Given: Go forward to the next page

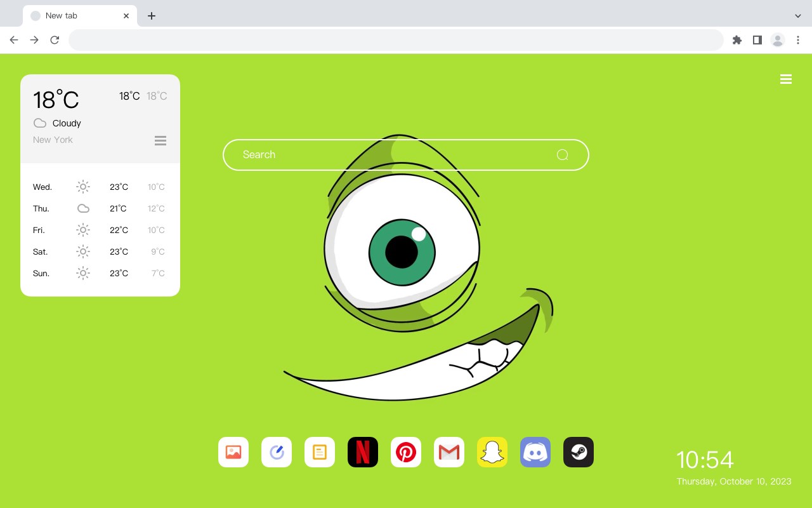Looking at the screenshot, I should tap(34, 40).
